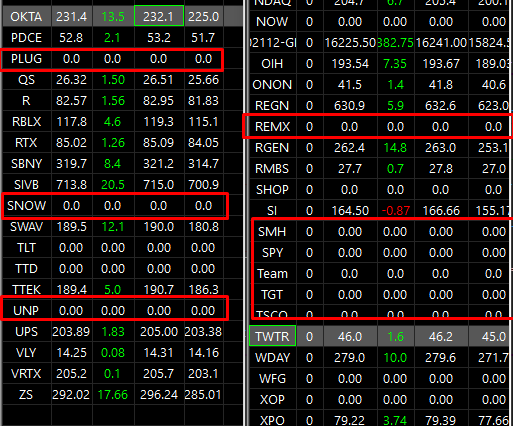Viewport: 513px width, 426px height.
Task: Select the SWAV ticker symbol
Action: (26, 227)
